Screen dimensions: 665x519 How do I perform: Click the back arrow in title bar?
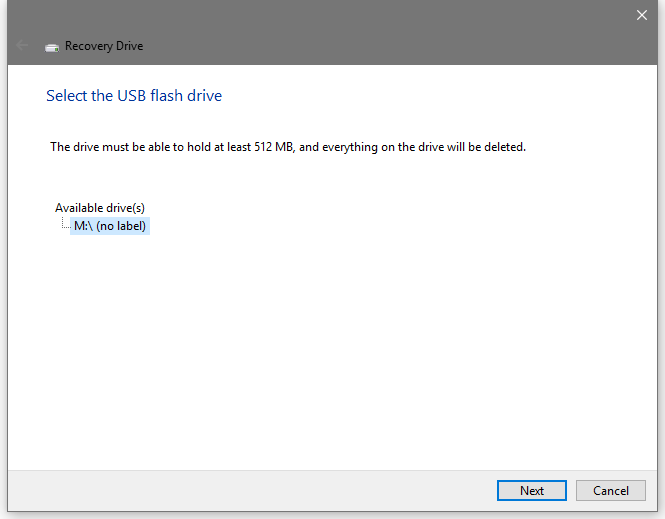(22, 45)
